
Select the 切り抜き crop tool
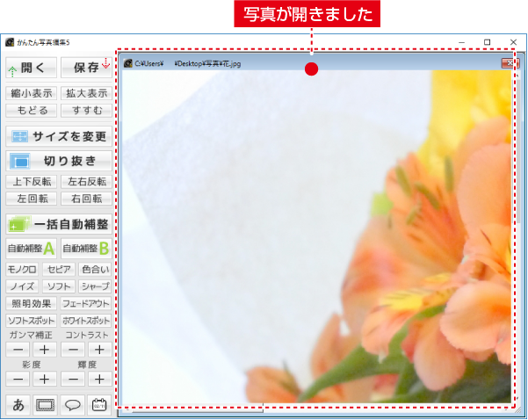click(59, 161)
